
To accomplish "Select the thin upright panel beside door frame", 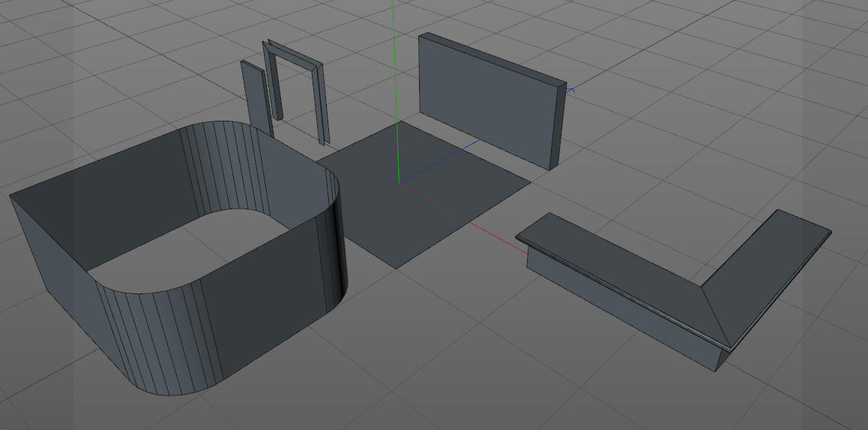I will click(x=256, y=98).
